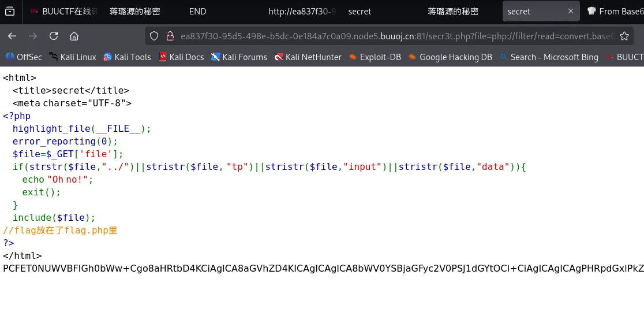Open Kali Forums bookmark
This screenshot has width=644, height=330.
coord(239,57)
